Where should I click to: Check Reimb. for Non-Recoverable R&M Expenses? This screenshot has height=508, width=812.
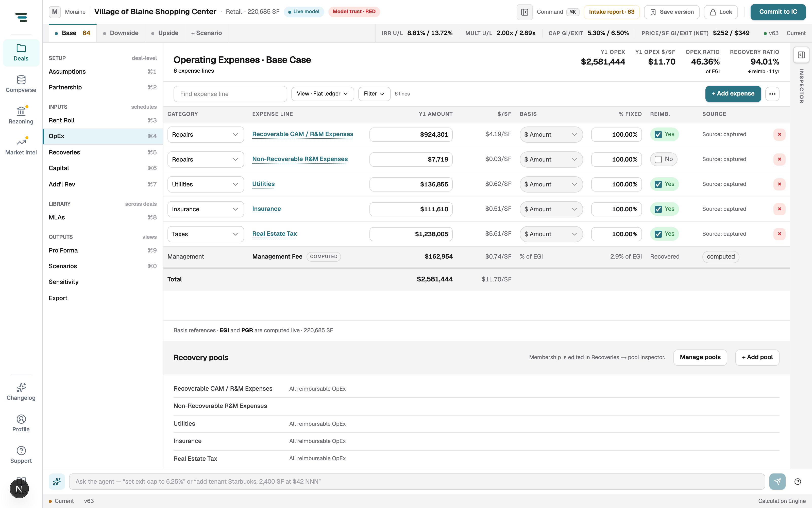point(658,159)
